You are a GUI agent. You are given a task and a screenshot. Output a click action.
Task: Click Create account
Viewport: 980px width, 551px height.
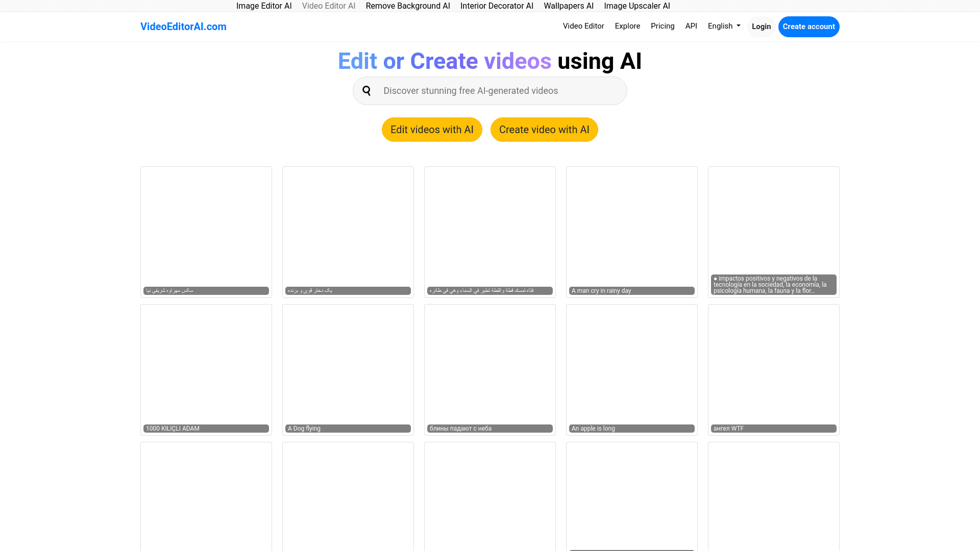point(808,27)
